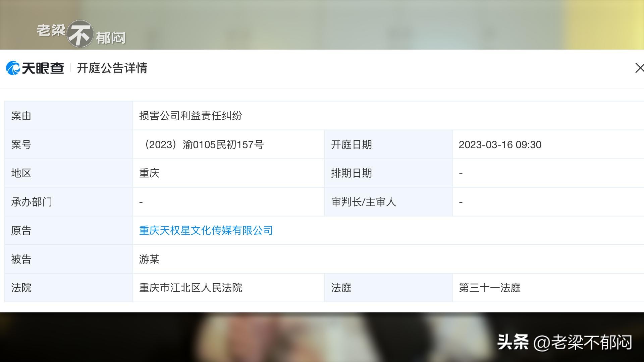The height and width of the screenshot is (362, 644).
Task: Click the 排期日期 field label
Action: coord(351,173)
